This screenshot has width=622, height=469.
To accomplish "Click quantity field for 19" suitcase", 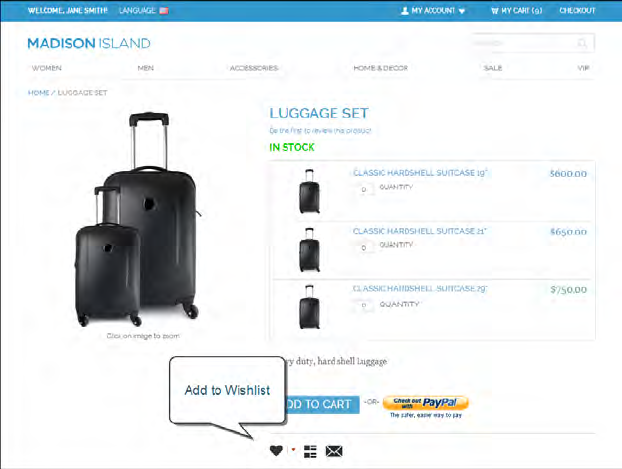I will tap(364, 190).
